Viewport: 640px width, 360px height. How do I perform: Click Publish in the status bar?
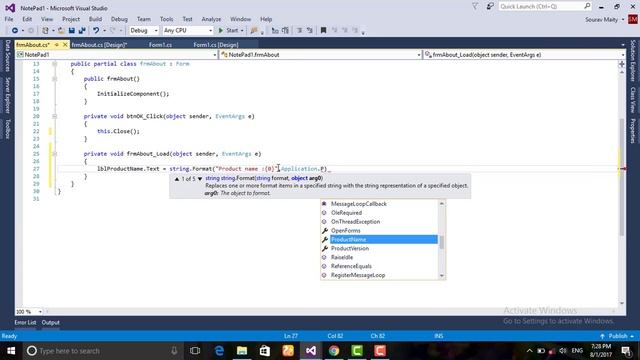click(x=617, y=336)
